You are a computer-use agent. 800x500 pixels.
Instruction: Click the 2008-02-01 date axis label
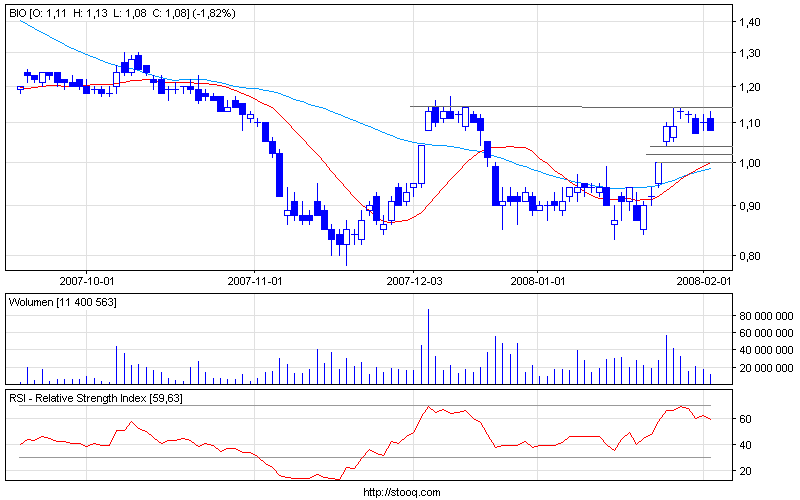click(x=704, y=281)
